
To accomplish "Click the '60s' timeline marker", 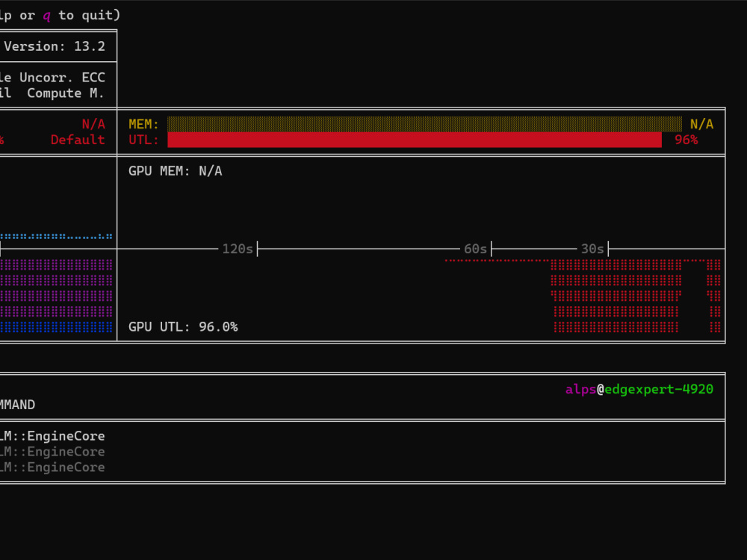I will (x=475, y=249).
